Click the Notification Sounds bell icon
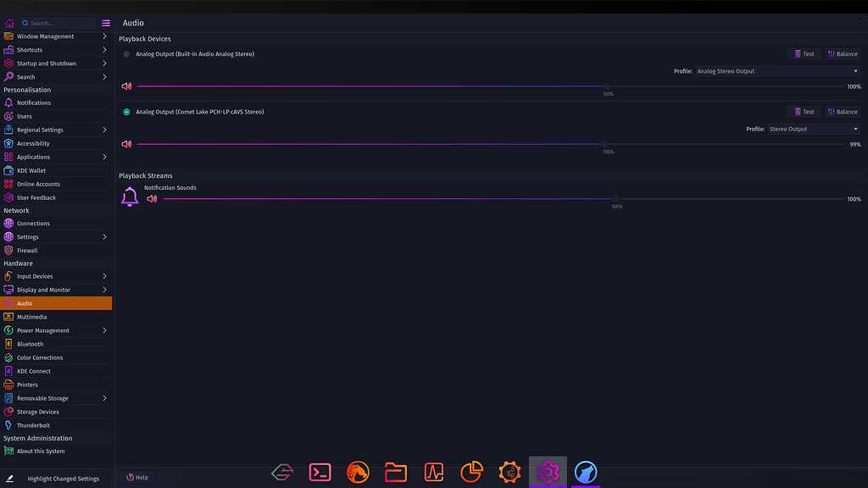868x488 pixels. coord(130,197)
